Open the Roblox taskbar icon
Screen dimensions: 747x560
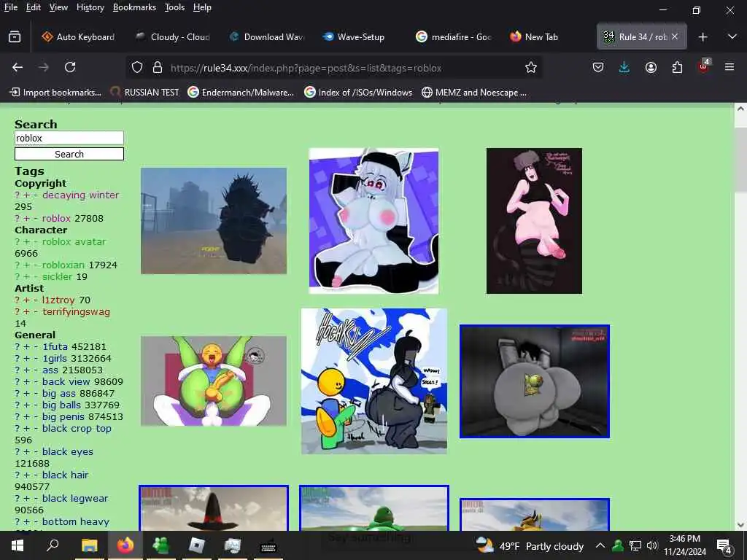click(197, 545)
